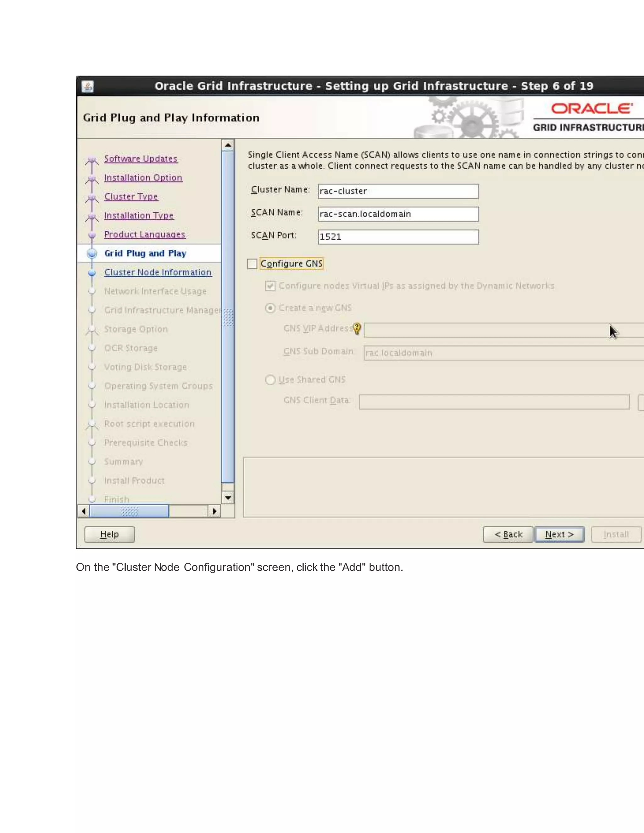The height and width of the screenshot is (833, 644).
Task: Click the GNS Sub Domain field
Action: [504, 353]
